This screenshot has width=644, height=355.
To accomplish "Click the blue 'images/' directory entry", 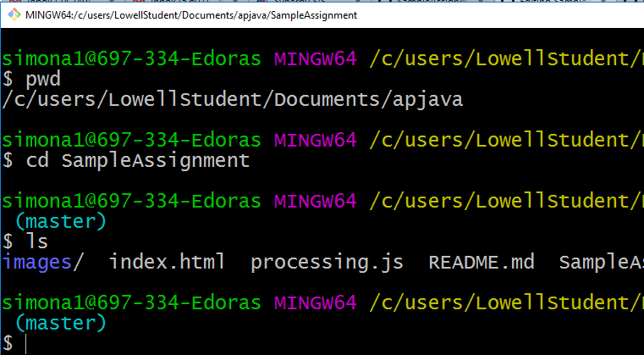I will coord(42,262).
